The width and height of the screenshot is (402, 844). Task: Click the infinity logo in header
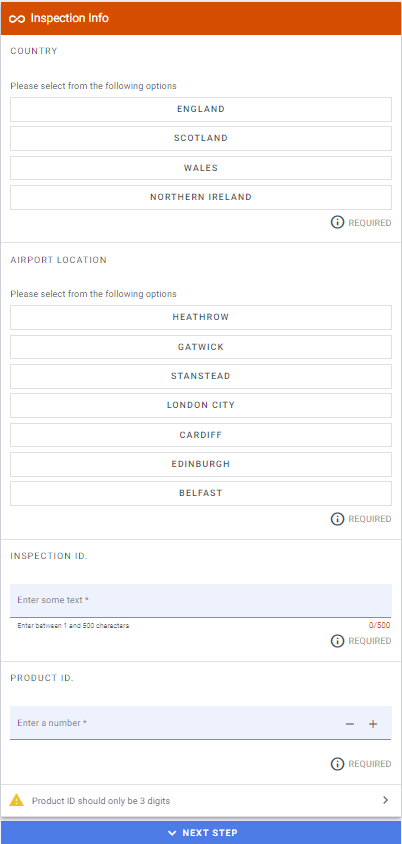pos(18,19)
